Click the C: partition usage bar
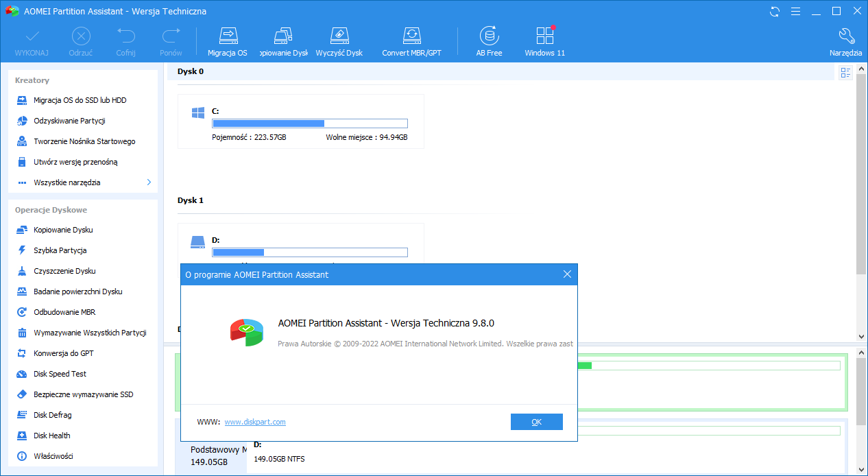Viewport: 868px width, 476px height. tap(310, 123)
